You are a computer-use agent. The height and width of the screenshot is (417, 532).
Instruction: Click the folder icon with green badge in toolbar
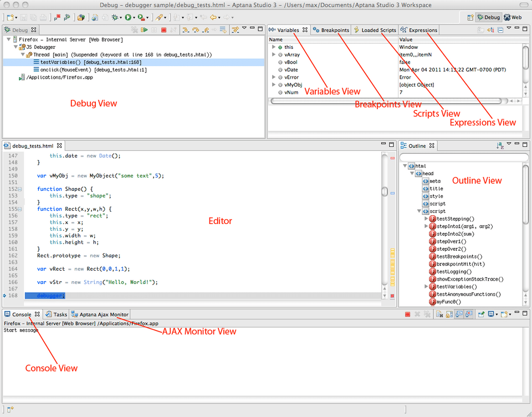click(x=81, y=17)
